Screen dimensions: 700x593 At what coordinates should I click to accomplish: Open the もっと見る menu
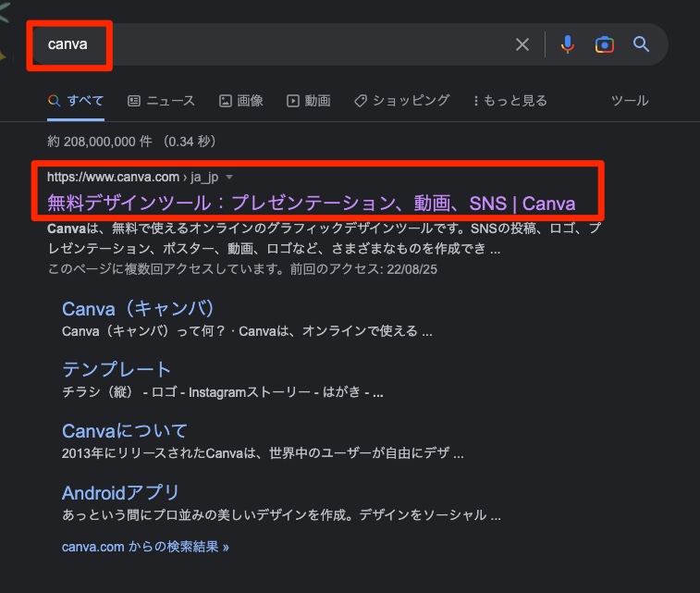(510, 101)
